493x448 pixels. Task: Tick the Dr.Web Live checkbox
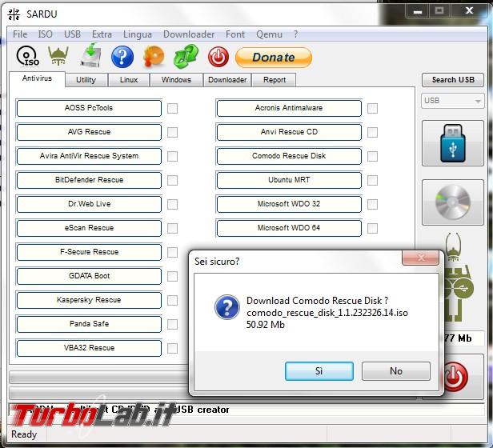coord(172,204)
